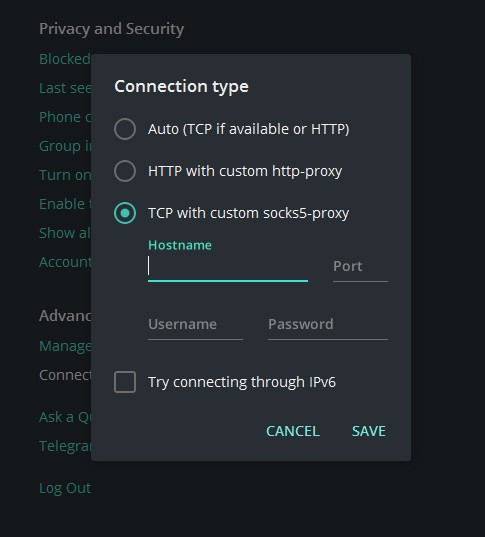The image size is (485, 537).
Task: Click the Port input field
Action: click(360, 266)
